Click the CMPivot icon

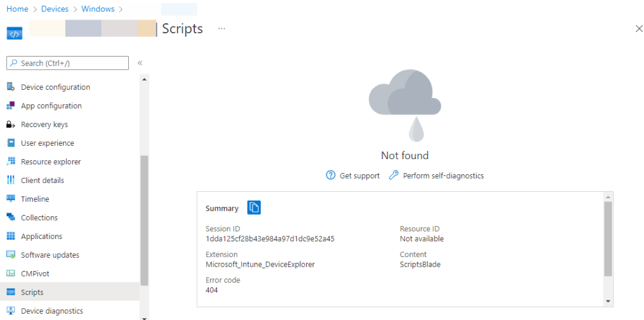click(x=10, y=273)
